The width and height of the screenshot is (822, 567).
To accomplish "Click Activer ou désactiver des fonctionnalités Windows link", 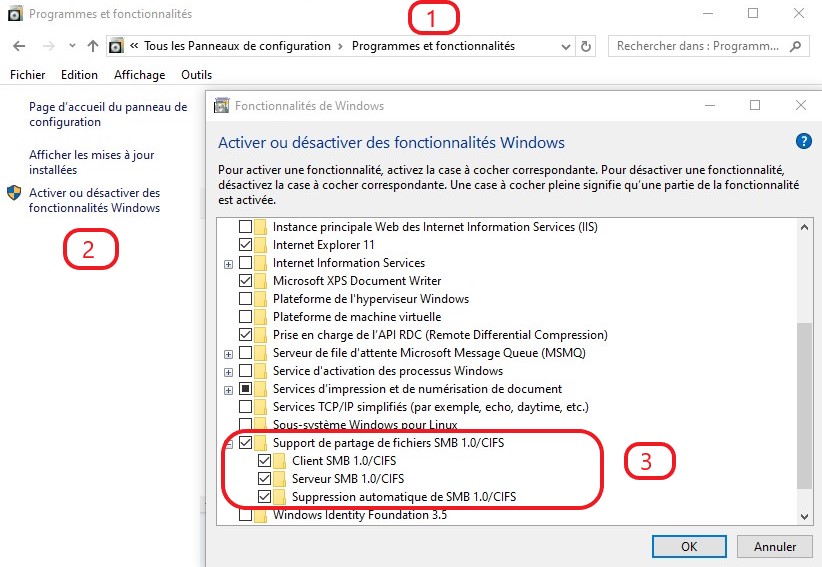I will click(94, 200).
